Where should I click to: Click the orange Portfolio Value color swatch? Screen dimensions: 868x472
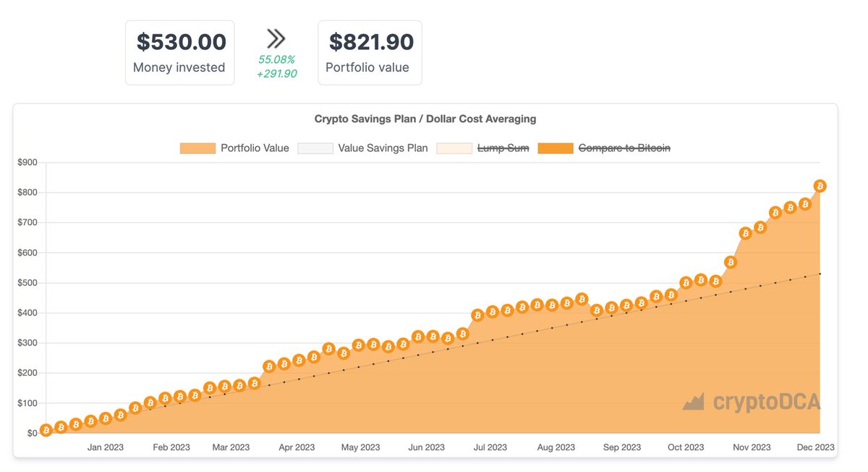197,148
